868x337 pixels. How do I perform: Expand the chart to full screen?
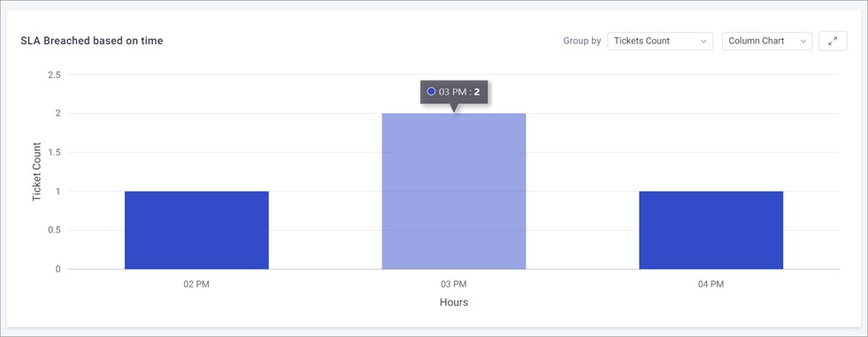pyautogui.click(x=833, y=41)
